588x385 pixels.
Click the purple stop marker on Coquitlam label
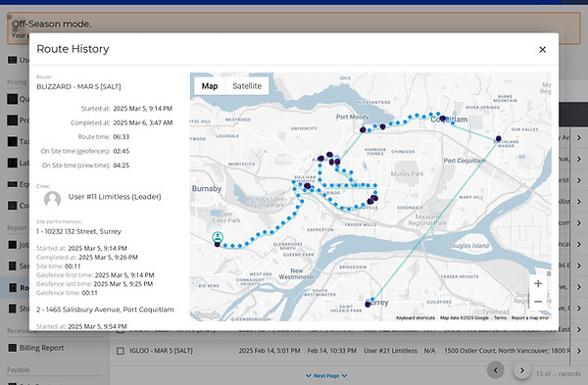tap(443, 119)
